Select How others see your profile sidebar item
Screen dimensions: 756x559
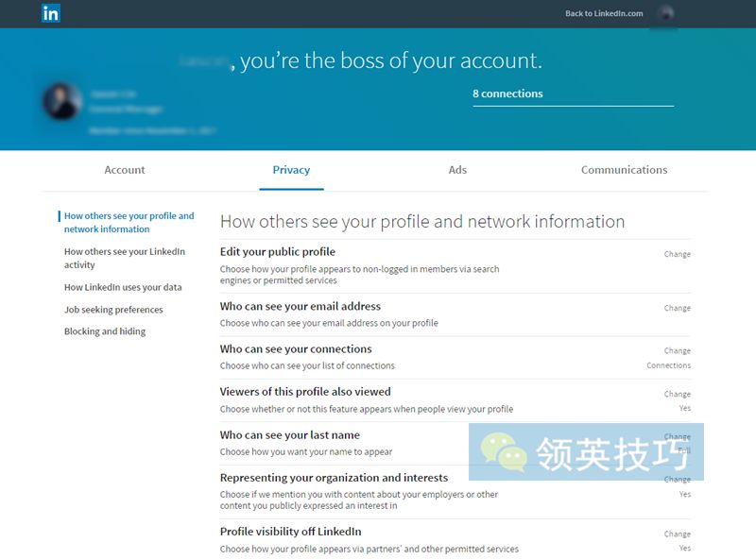[x=129, y=222]
